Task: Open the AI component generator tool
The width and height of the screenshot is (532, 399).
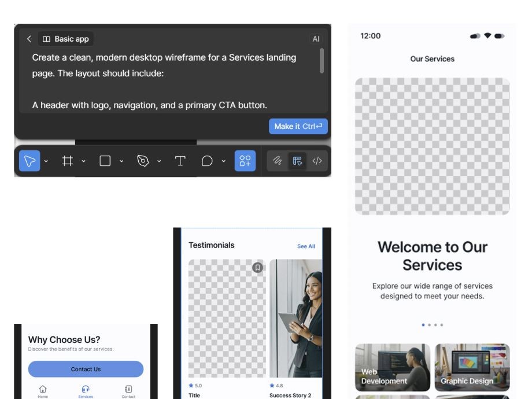Action: (x=244, y=161)
